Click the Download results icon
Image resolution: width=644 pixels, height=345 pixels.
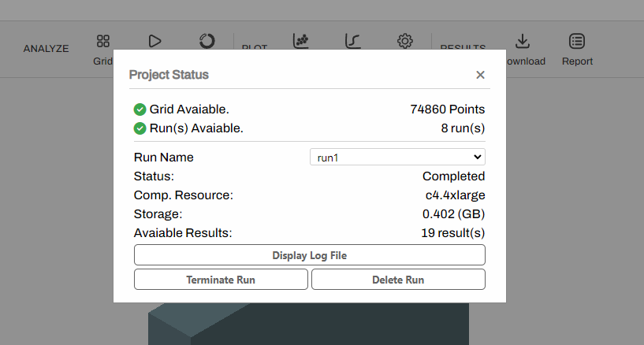(x=523, y=41)
